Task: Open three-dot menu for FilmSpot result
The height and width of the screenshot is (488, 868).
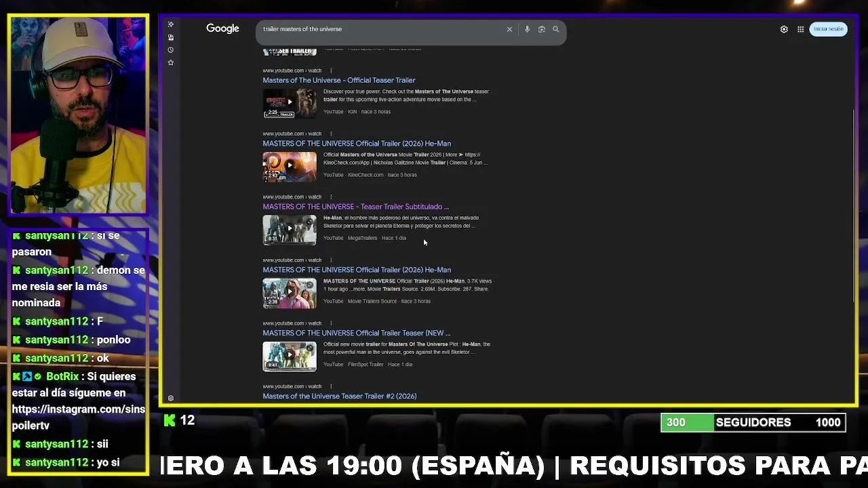Action: [x=331, y=323]
